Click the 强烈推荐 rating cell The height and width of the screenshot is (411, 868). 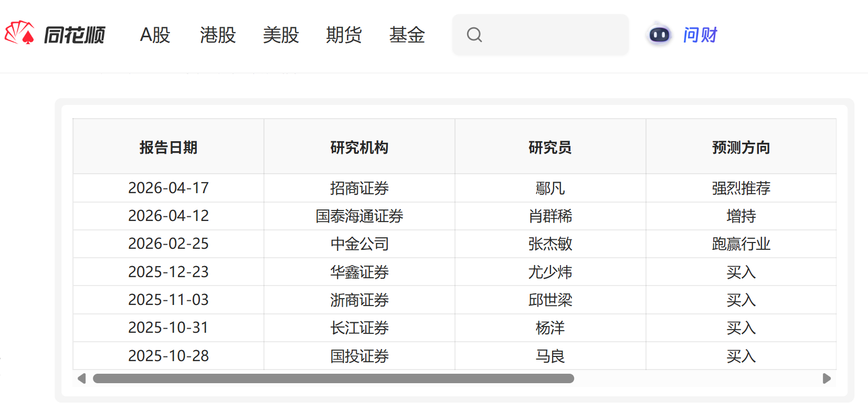tap(741, 188)
